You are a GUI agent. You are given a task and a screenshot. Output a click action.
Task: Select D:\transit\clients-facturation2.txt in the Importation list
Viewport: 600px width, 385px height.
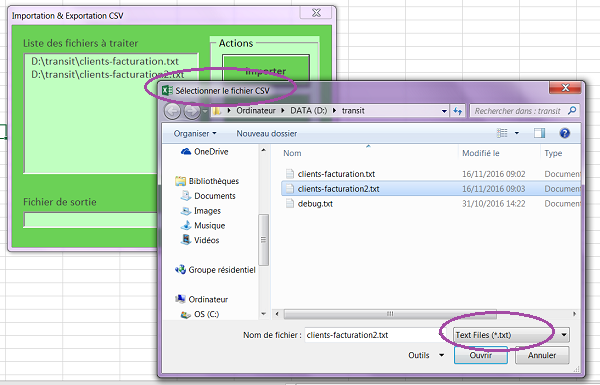(x=107, y=74)
